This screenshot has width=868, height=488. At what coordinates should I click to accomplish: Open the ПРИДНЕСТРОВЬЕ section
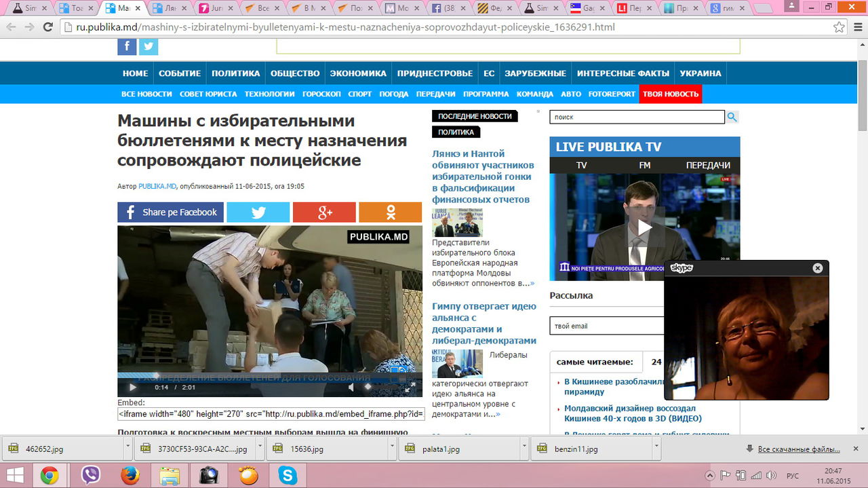(435, 73)
